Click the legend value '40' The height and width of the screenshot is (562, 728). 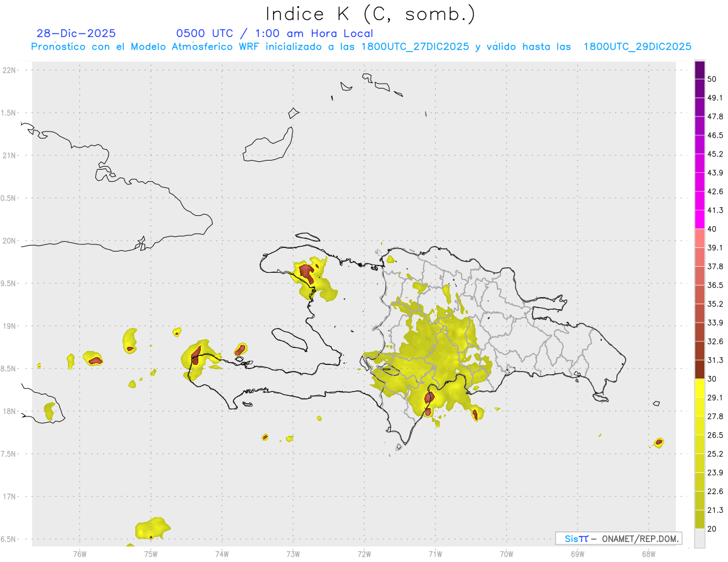(x=713, y=229)
